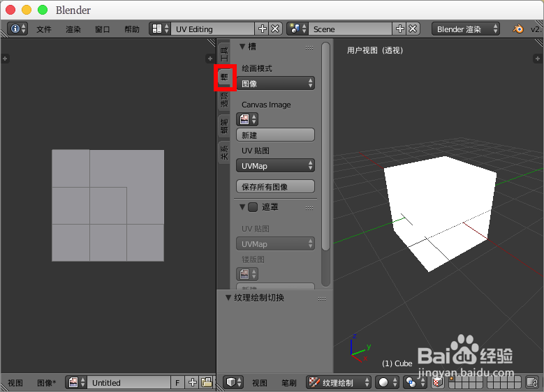Open pivot point selector
Viewport: 544px width, 392px height.
(x=415, y=382)
